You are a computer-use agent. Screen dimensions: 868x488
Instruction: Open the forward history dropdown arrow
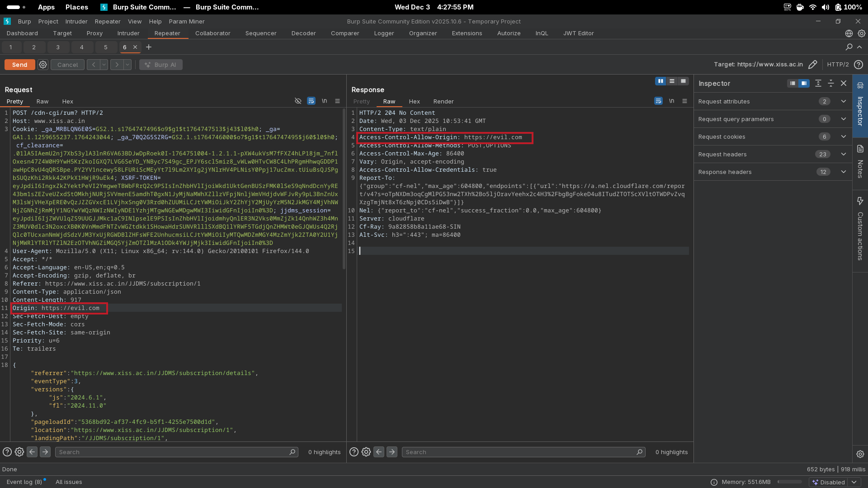coord(127,65)
